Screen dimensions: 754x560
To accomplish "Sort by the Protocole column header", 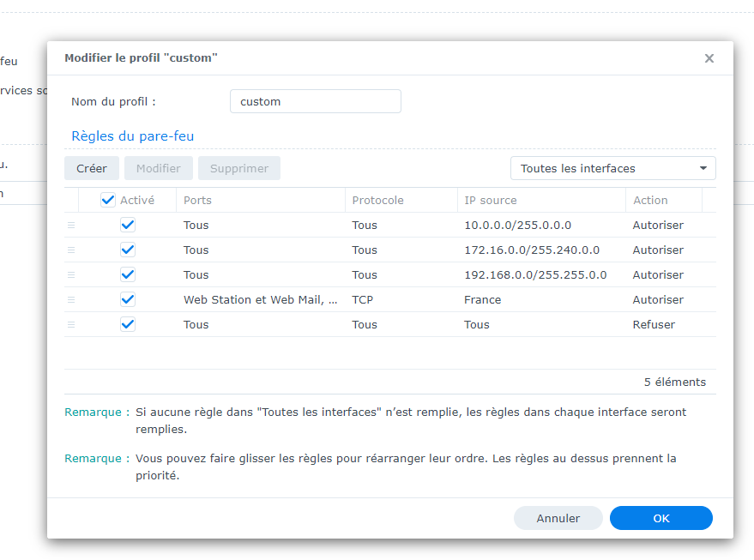I will pos(401,200).
